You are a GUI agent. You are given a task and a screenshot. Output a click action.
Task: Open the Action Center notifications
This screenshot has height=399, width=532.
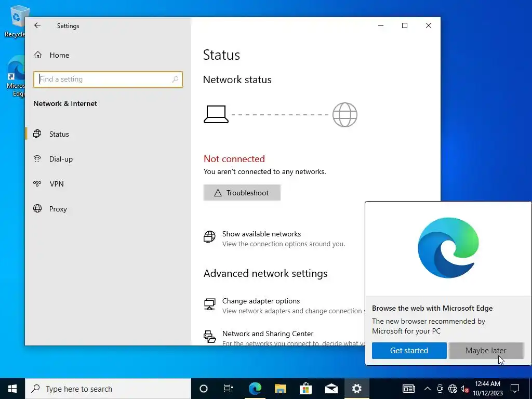tap(515, 389)
